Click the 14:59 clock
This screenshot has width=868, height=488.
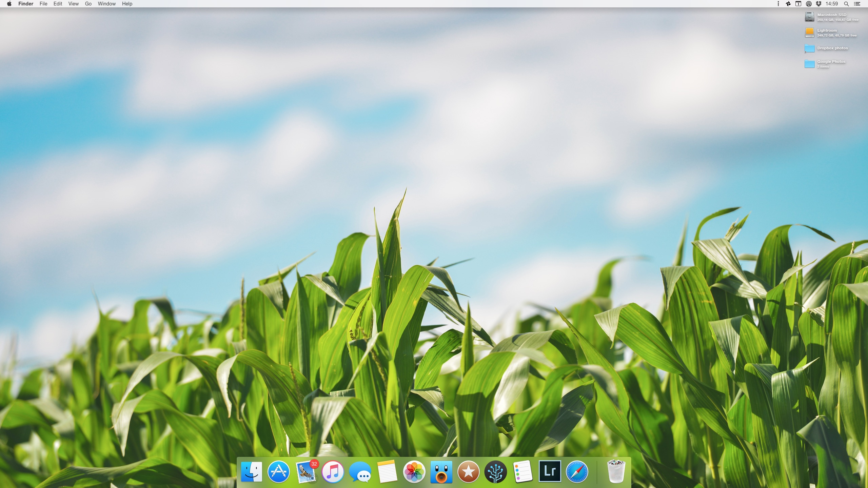pos(832,4)
